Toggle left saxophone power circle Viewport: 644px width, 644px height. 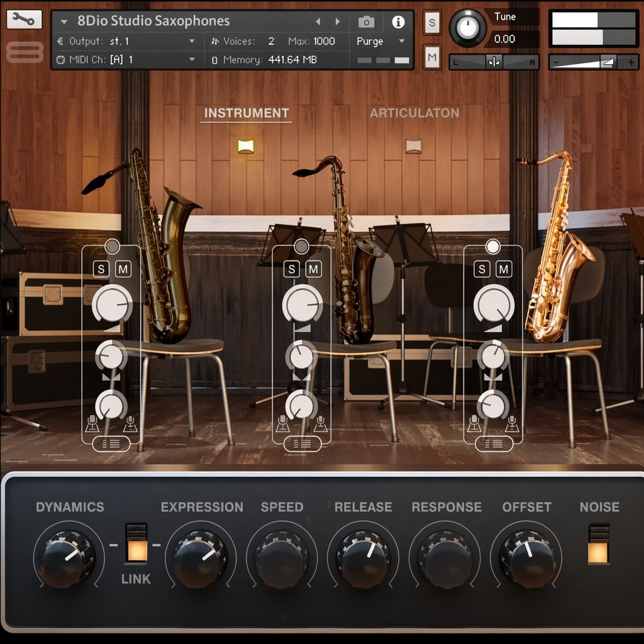(x=112, y=247)
